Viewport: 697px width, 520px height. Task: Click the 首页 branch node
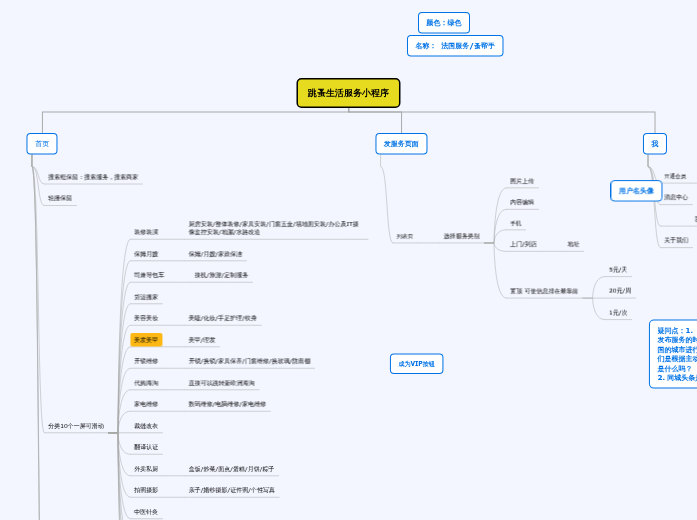(42, 144)
